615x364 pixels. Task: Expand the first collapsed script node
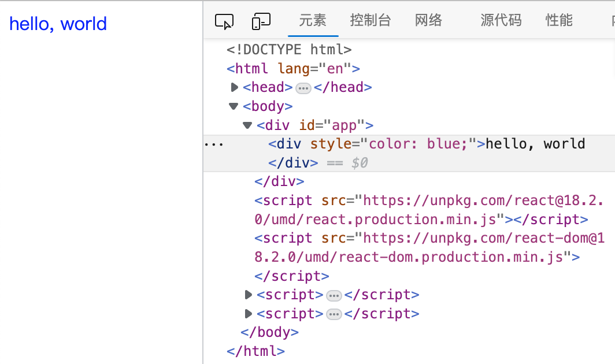tap(248, 295)
